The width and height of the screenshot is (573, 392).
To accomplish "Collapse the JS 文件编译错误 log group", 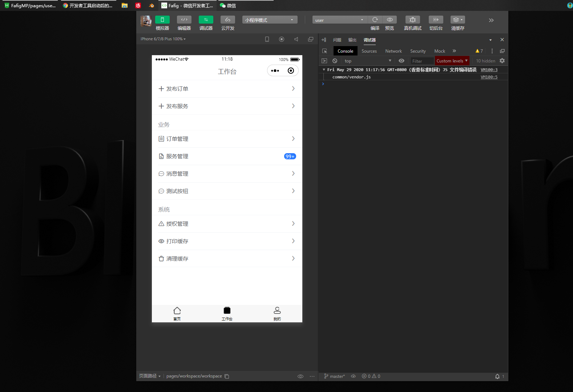I will [324, 70].
